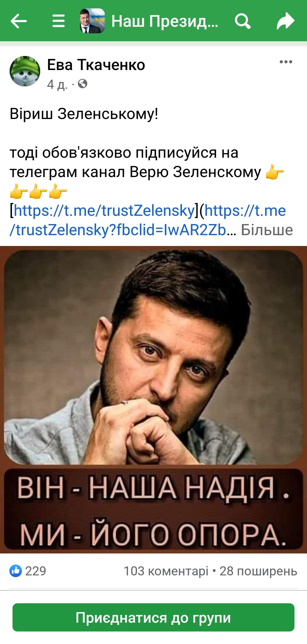Open the 103 коментарі comments list
The image size is (307, 644).
pos(166,571)
